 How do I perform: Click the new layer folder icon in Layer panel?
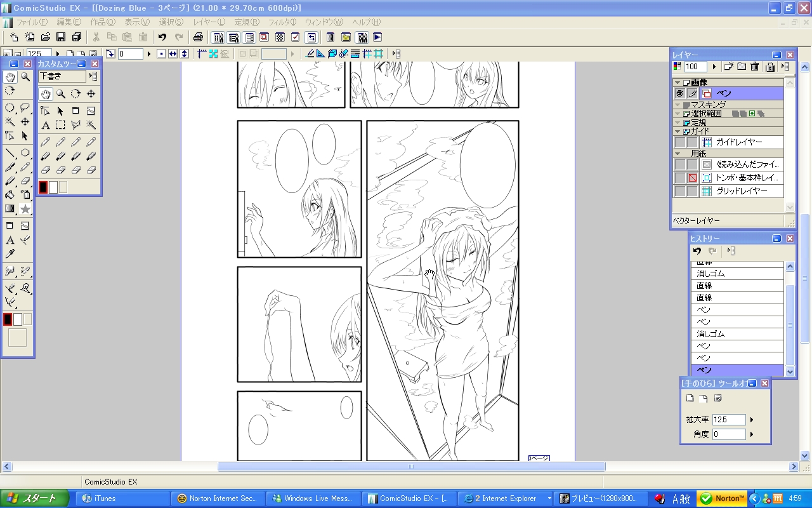(x=742, y=67)
